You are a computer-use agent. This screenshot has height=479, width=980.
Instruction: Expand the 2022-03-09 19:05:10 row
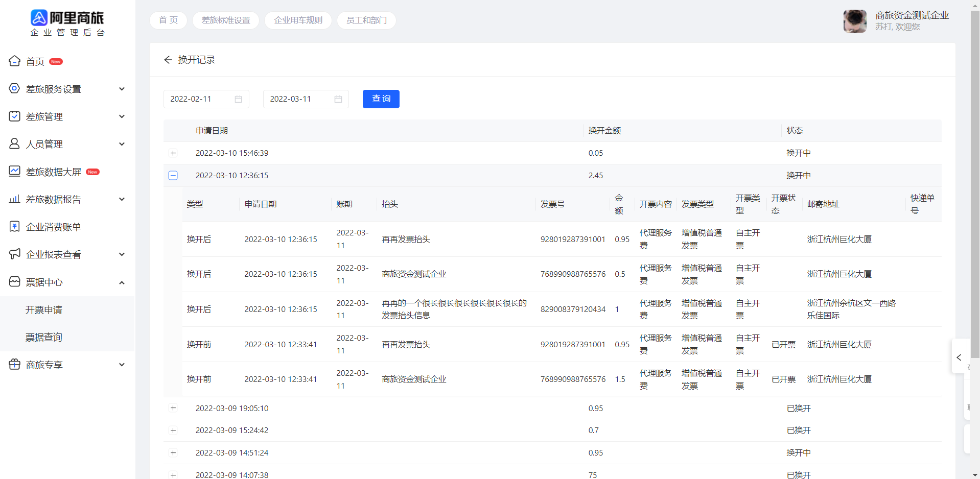click(173, 408)
